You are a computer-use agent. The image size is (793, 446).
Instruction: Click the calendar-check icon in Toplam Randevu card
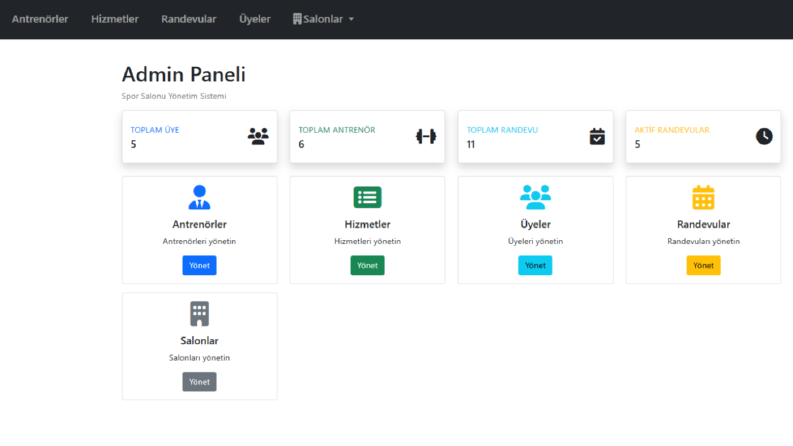tap(597, 137)
